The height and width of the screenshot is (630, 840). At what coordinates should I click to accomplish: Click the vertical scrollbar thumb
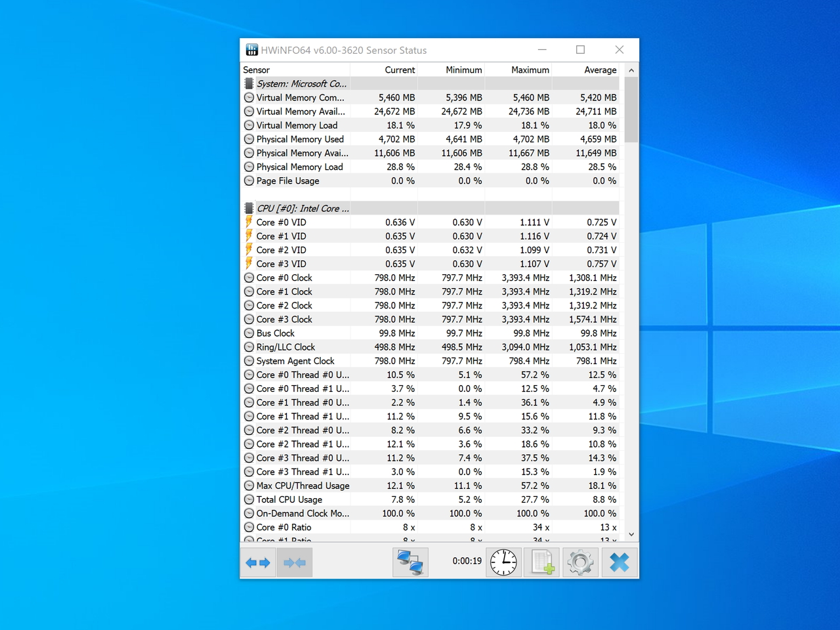pyautogui.click(x=631, y=110)
